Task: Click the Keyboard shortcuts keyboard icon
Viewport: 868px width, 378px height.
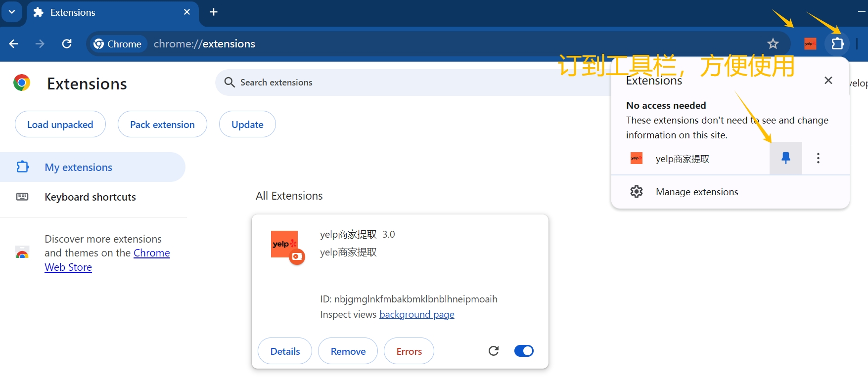Action: [x=22, y=197]
